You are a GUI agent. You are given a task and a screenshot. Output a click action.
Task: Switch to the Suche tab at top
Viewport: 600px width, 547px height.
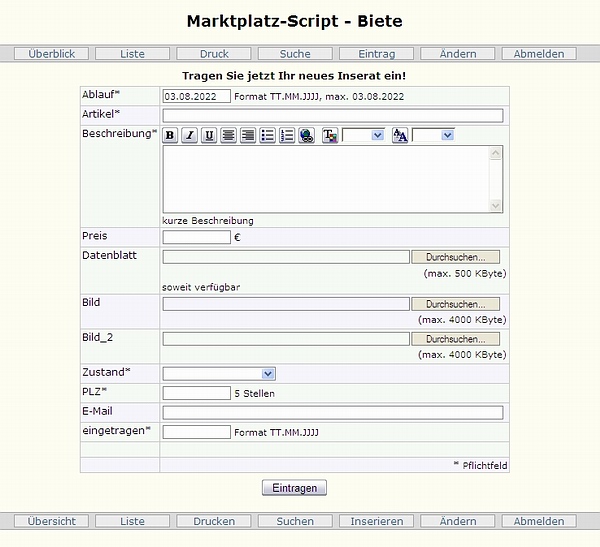point(295,54)
